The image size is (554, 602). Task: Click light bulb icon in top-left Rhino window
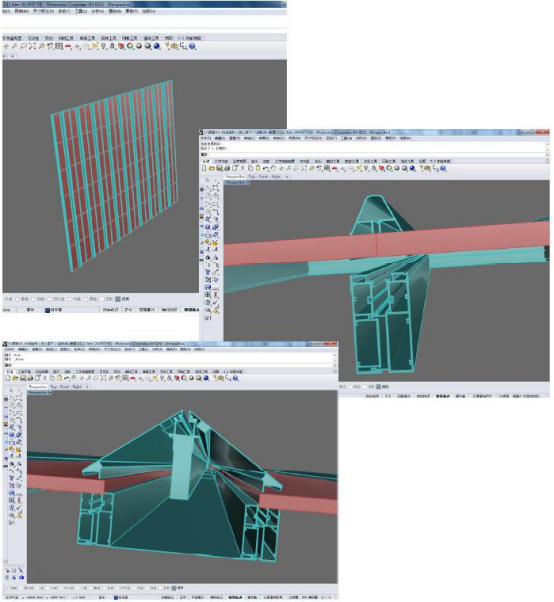point(103,46)
